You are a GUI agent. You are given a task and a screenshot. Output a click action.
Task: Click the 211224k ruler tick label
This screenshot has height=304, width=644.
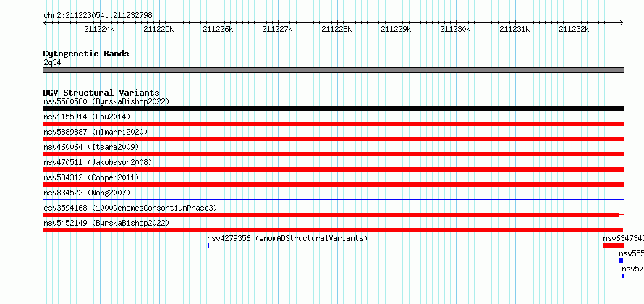(x=99, y=29)
